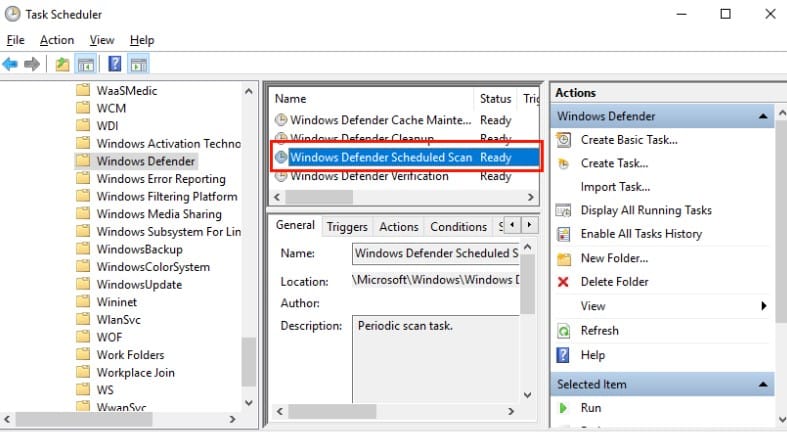Click the Up one level folder icon
Image resolution: width=787 pixels, height=432 pixels.
pos(62,64)
